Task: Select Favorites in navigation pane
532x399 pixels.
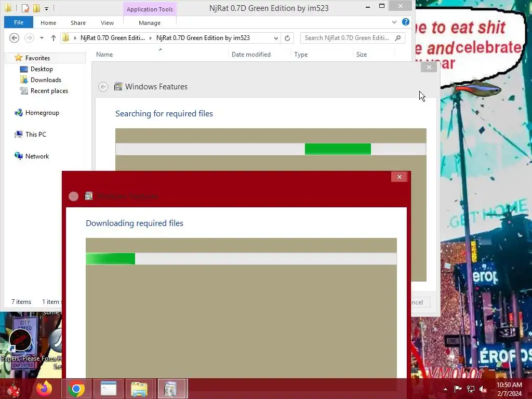Action: click(x=37, y=58)
